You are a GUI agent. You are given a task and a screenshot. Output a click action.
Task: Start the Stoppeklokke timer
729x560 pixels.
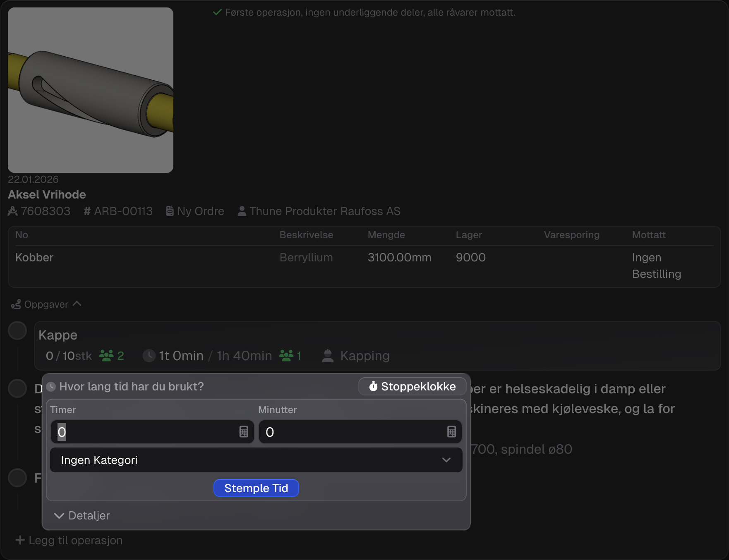[412, 386]
